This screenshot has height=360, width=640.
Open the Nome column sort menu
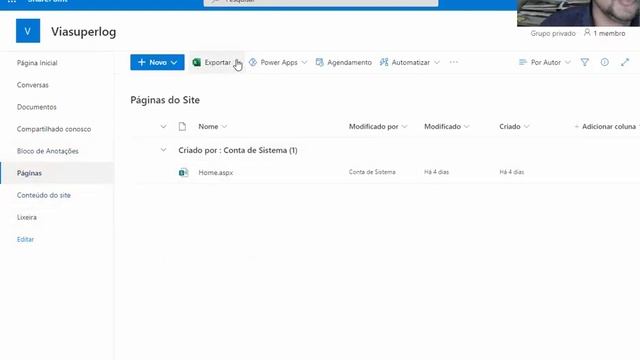(x=212, y=127)
